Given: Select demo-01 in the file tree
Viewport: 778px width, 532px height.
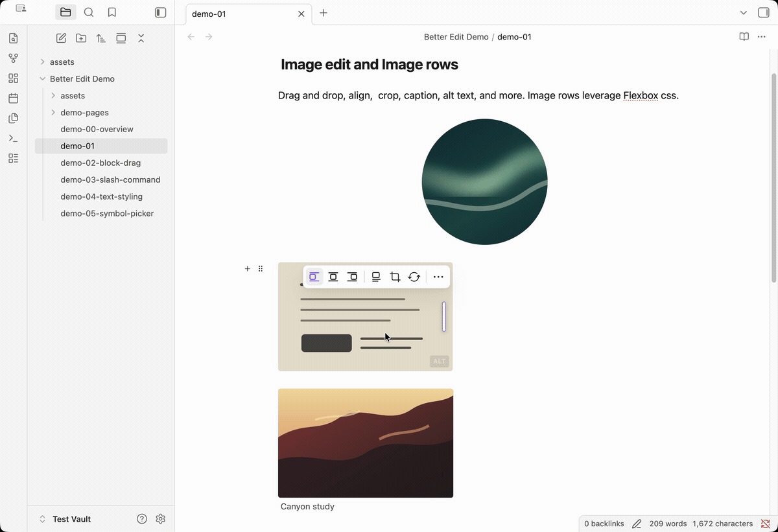Looking at the screenshot, I should pos(101,146).
